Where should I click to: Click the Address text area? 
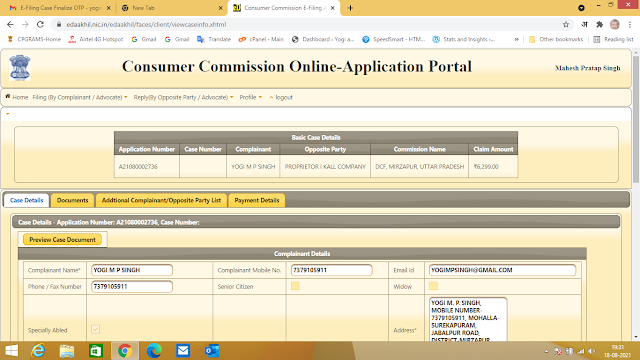coord(468,320)
